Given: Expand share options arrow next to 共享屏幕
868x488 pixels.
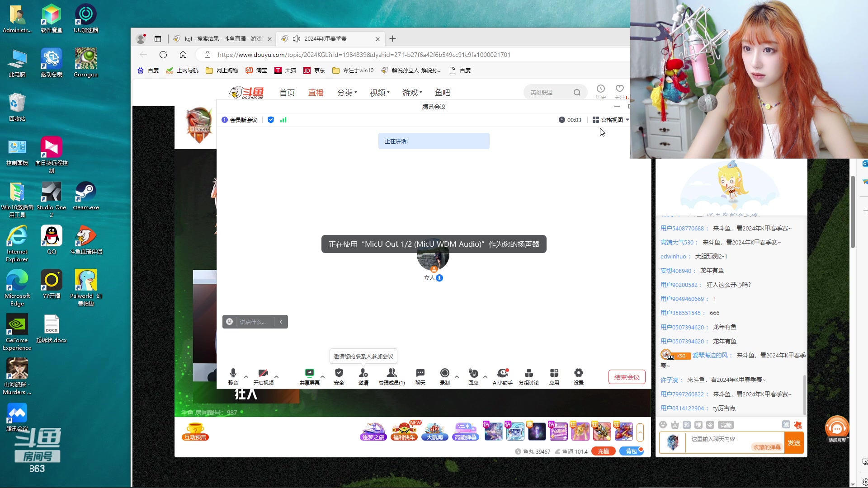Looking at the screenshot, I should [x=322, y=376].
